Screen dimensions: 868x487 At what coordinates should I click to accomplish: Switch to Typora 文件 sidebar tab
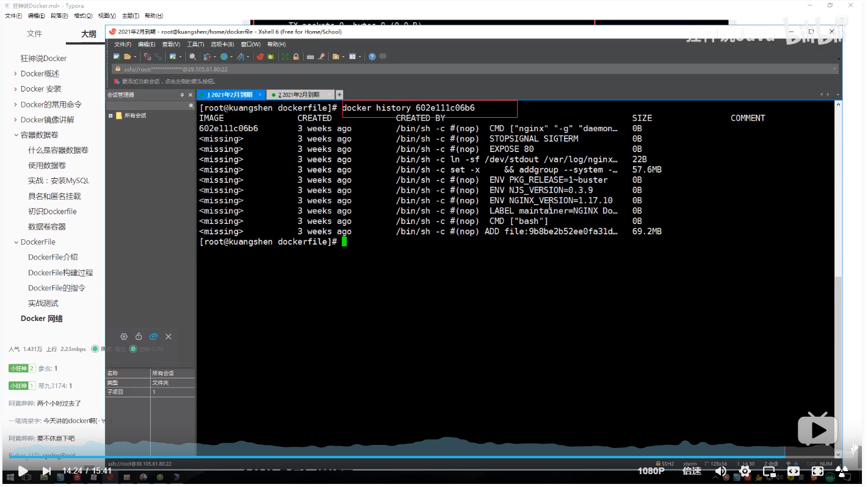(x=34, y=34)
